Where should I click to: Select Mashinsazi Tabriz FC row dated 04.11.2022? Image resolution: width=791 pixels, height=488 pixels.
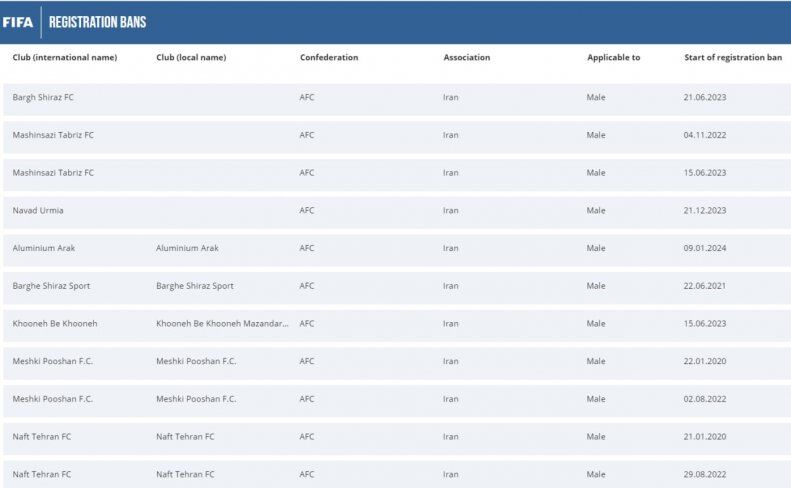click(x=53, y=135)
